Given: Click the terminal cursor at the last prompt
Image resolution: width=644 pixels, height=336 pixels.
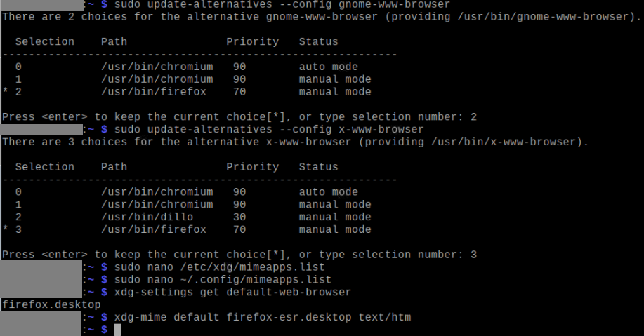Looking at the screenshot, I should 117,330.
